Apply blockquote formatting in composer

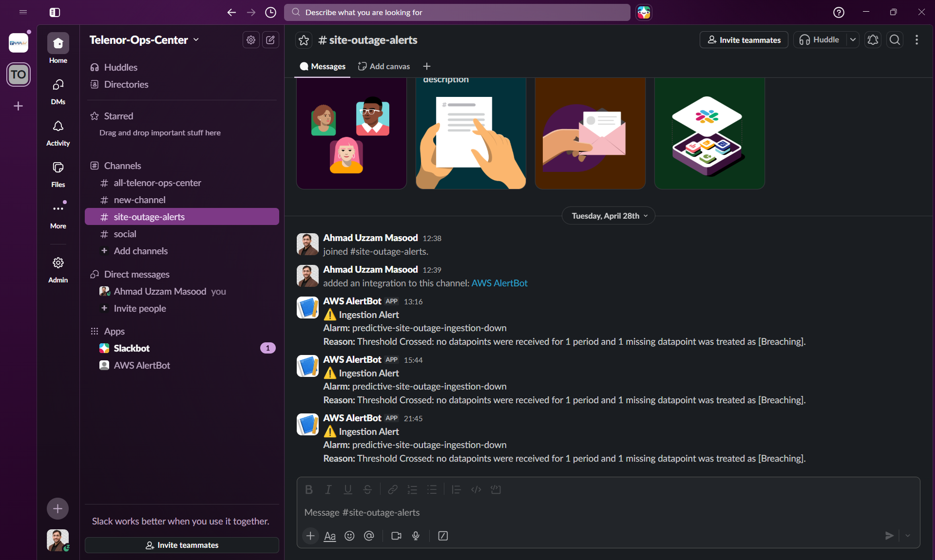pyautogui.click(x=457, y=489)
